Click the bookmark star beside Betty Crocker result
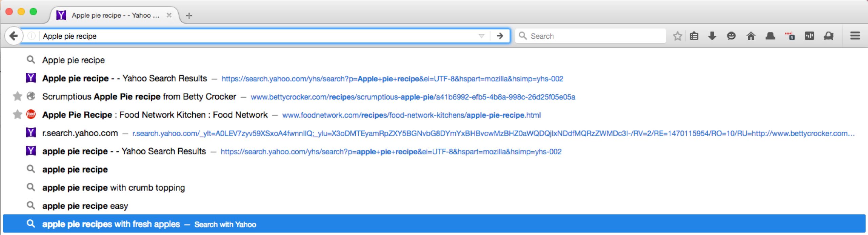The height and width of the screenshot is (235, 868). (17, 96)
